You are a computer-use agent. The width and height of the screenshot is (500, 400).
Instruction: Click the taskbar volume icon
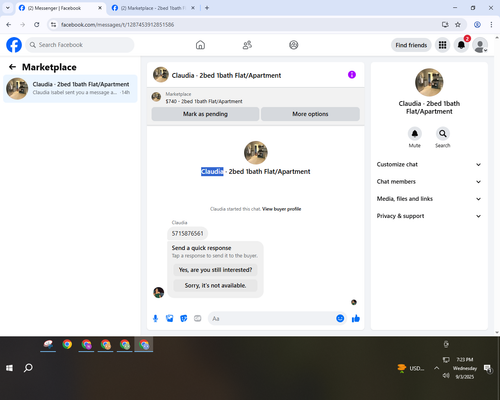(446, 376)
